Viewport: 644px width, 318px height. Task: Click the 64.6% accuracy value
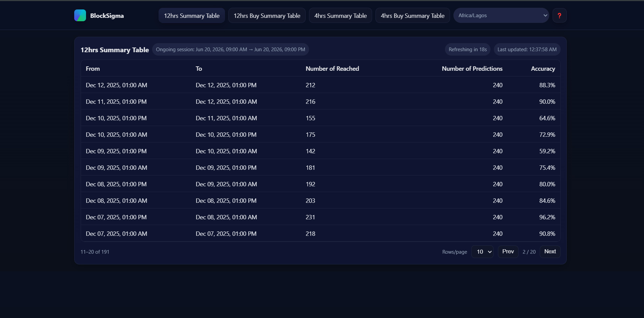coord(547,118)
